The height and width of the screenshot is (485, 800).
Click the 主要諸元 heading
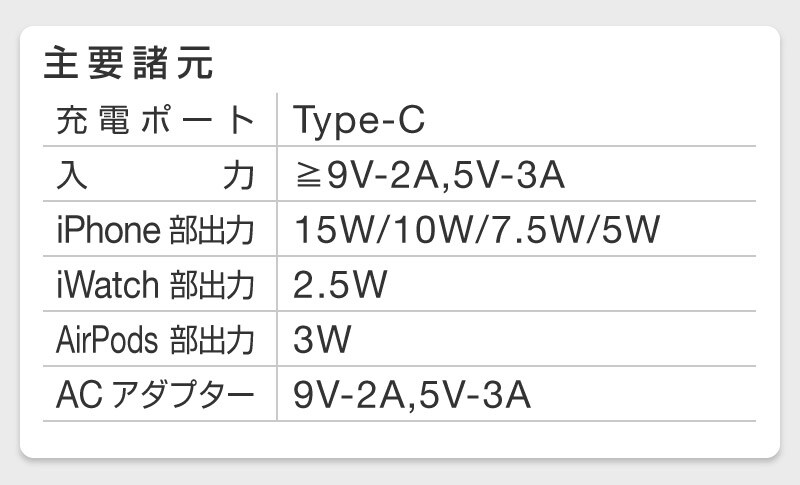128,64
